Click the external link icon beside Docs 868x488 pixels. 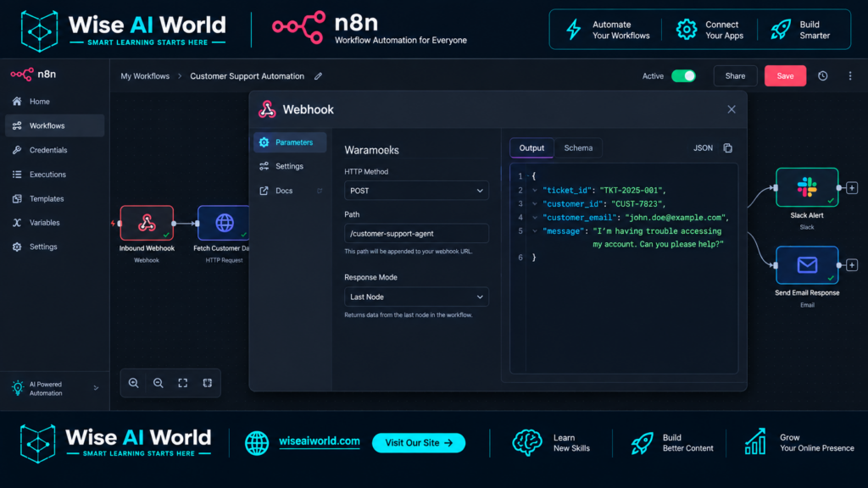pos(320,191)
